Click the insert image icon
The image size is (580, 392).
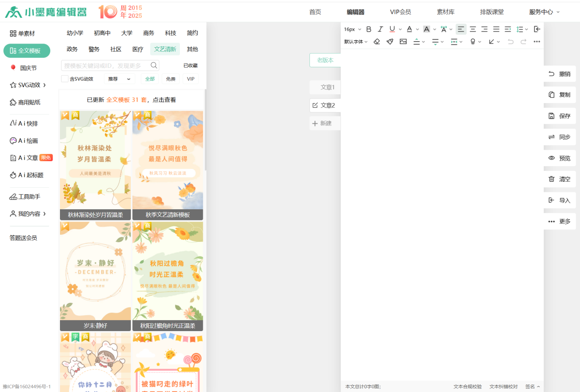tap(403, 42)
